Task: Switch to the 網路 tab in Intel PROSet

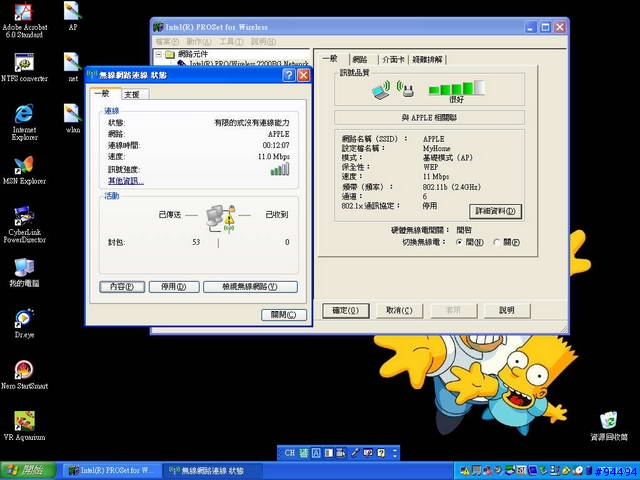Action: pos(360,60)
